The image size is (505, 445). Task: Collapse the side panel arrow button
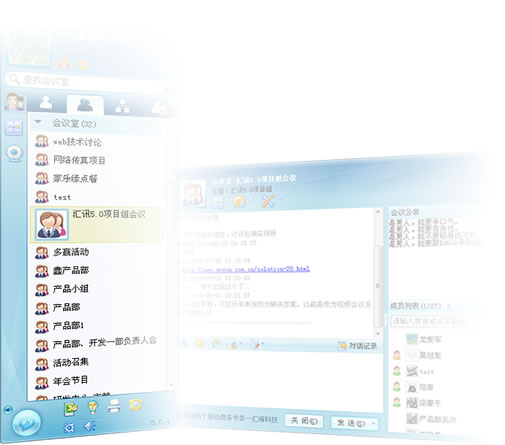[x=8, y=409]
